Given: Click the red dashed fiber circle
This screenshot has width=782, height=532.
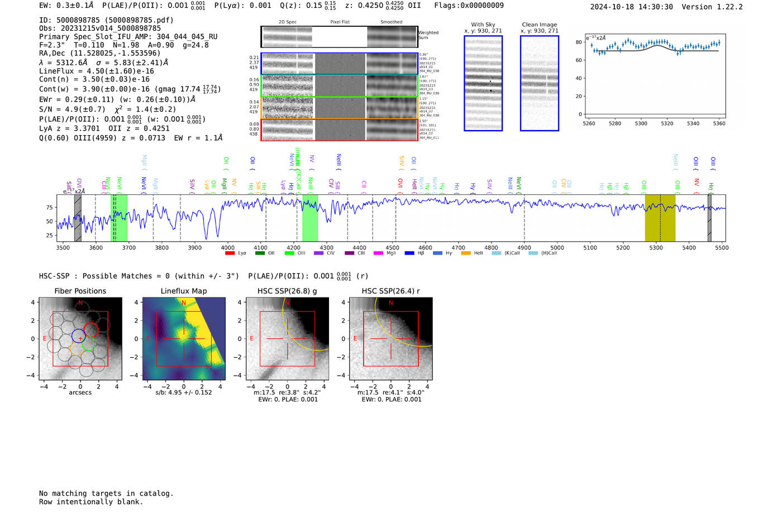Looking at the screenshot, I should pyautogui.click(x=92, y=330).
